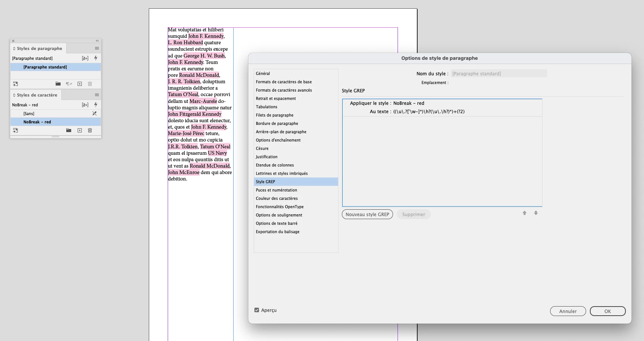Click highlighted name Marie-José Pérec in document
This screenshot has width=644, height=341.
(186, 134)
